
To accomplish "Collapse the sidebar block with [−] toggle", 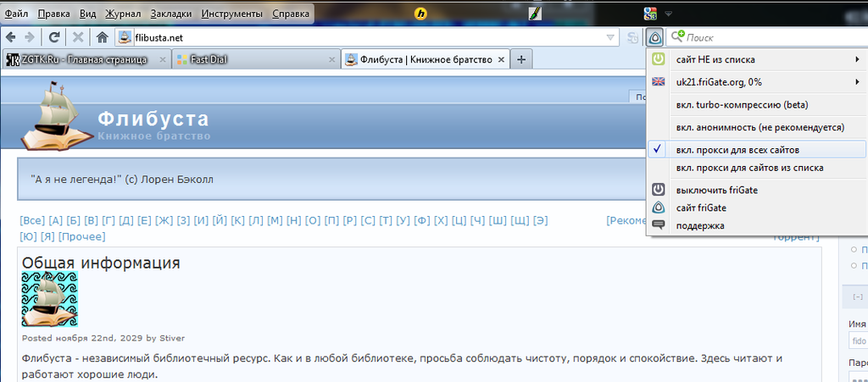I will [858, 296].
